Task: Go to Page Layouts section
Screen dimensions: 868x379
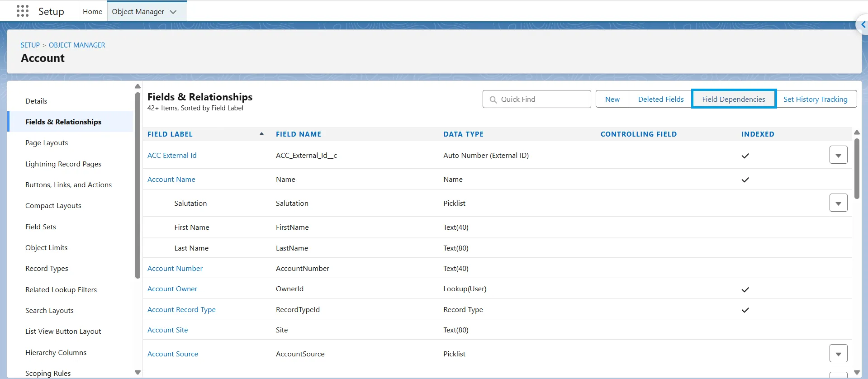Action: tap(47, 142)
